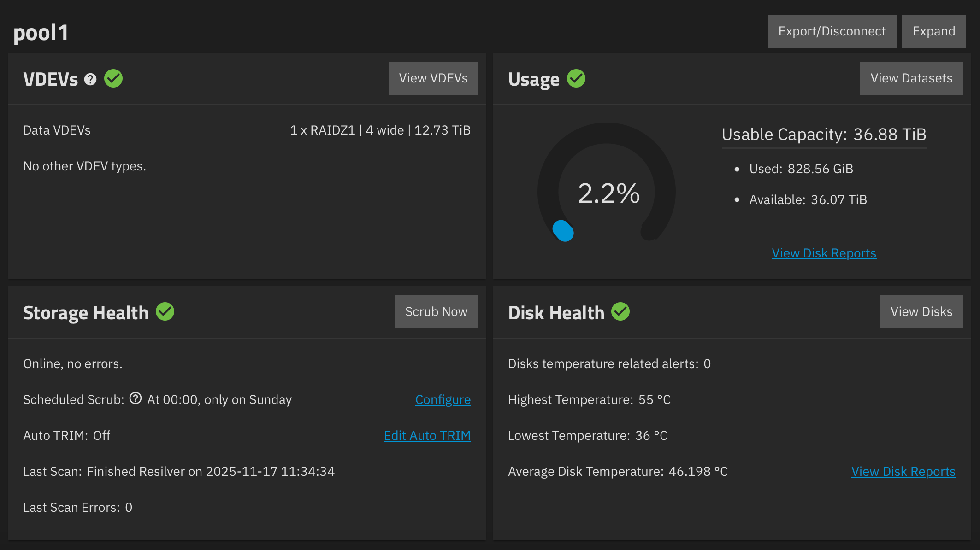Click the green checkmark beside VDEVs
The height and width of the screenshot is (550, 980).
114,78
